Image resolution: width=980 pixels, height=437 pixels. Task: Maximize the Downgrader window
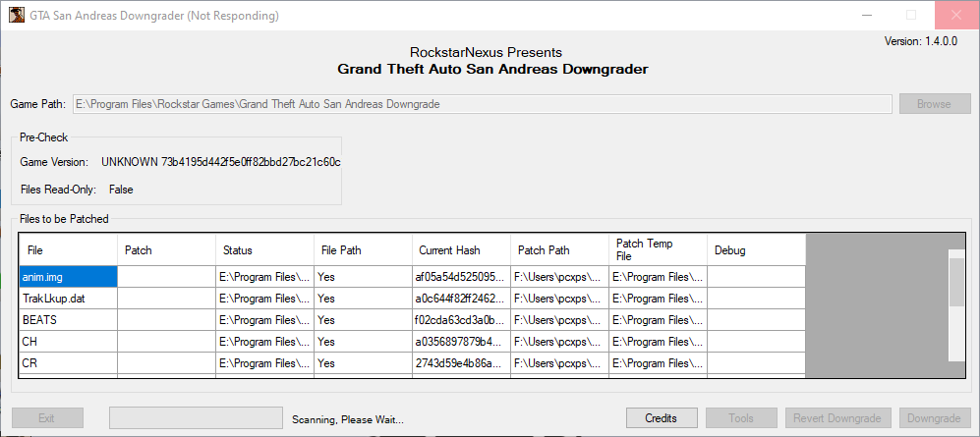pos(912,16)
